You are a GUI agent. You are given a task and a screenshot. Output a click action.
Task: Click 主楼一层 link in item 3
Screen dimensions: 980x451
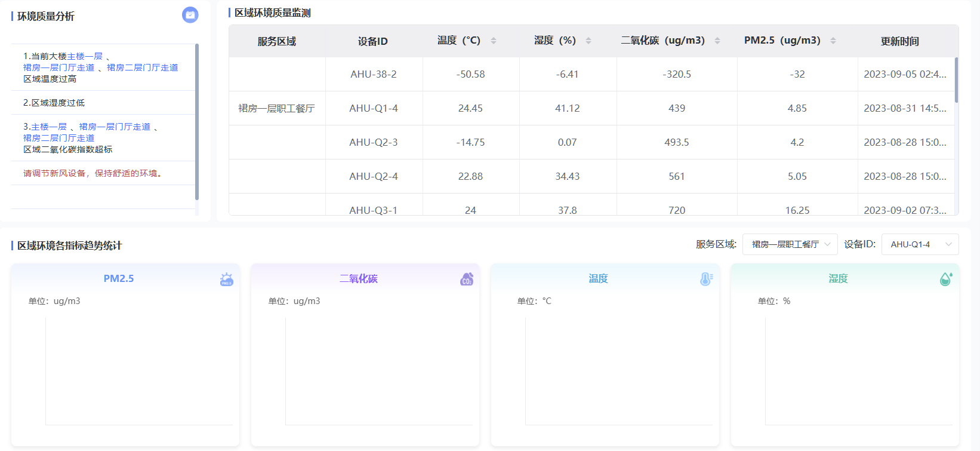click(x=49, y=127)
